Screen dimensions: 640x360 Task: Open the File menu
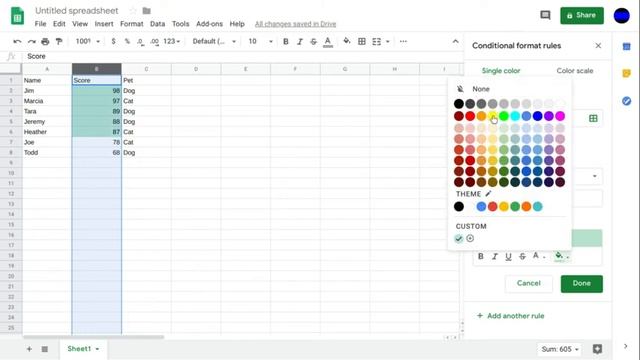tap(40, 24)
